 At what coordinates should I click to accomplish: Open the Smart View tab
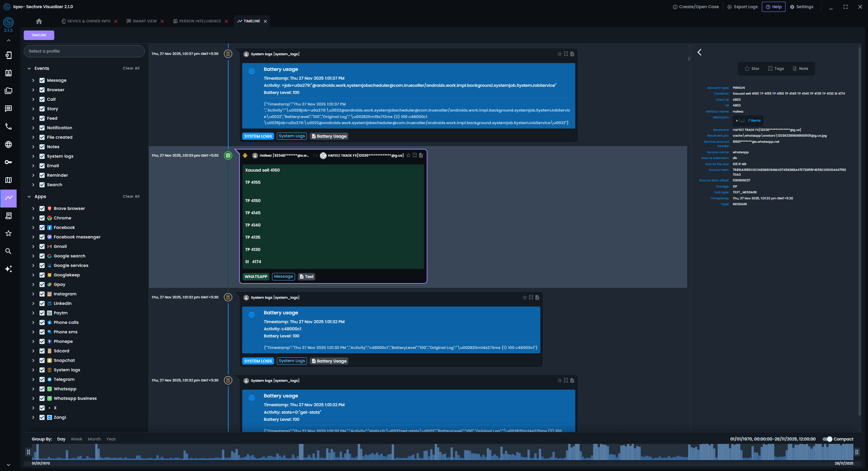tap(144, 21)
